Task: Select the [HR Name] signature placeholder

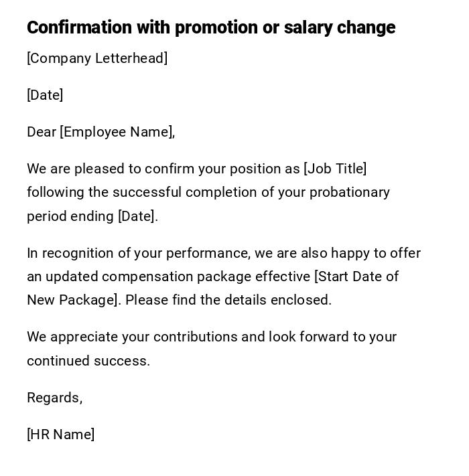Action: coord(60,434)
